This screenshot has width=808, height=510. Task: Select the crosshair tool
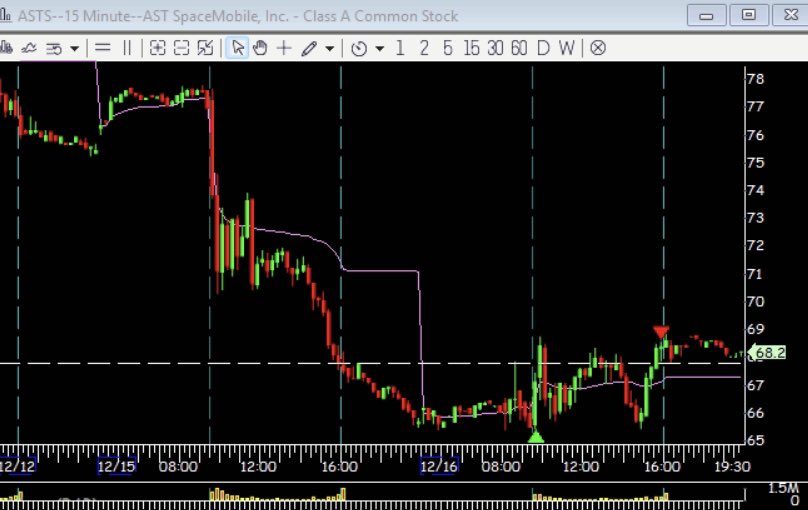tap(284, 48)
